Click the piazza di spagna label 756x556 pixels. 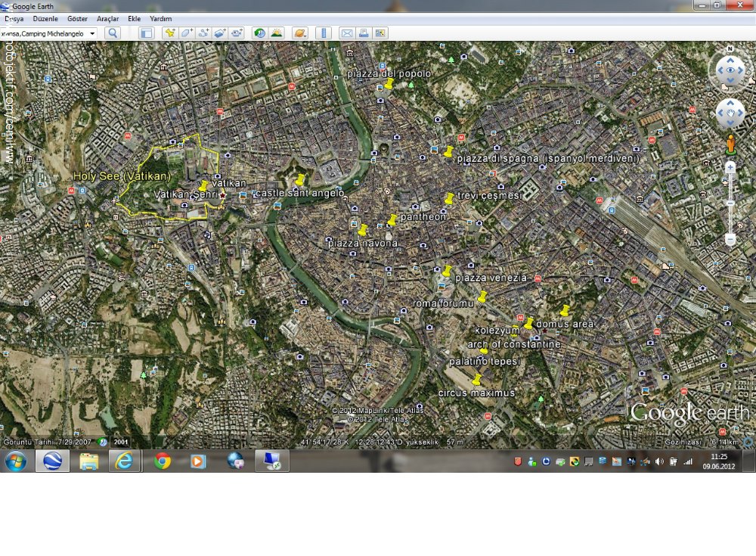[x=548, y=159]
